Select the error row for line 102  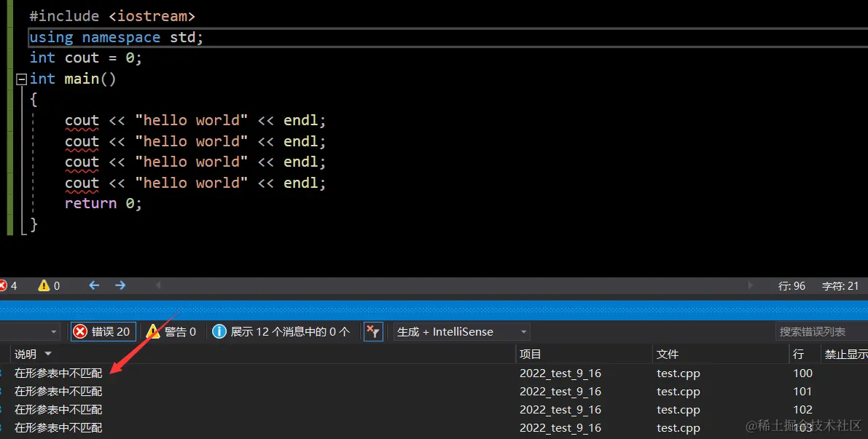click(434, 410)
